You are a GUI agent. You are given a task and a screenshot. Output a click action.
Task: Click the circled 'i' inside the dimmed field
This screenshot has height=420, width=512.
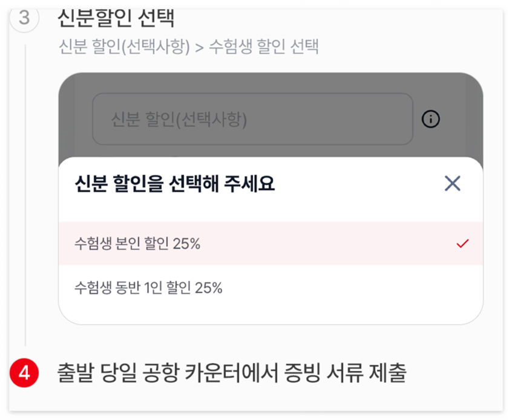coord(431,119)
